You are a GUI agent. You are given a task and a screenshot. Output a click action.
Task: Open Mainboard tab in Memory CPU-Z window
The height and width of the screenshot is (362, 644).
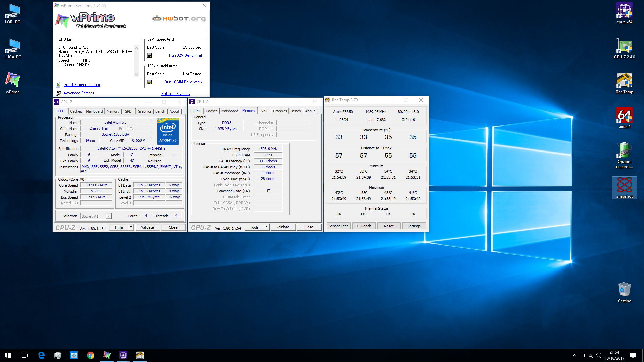point(230,111)
